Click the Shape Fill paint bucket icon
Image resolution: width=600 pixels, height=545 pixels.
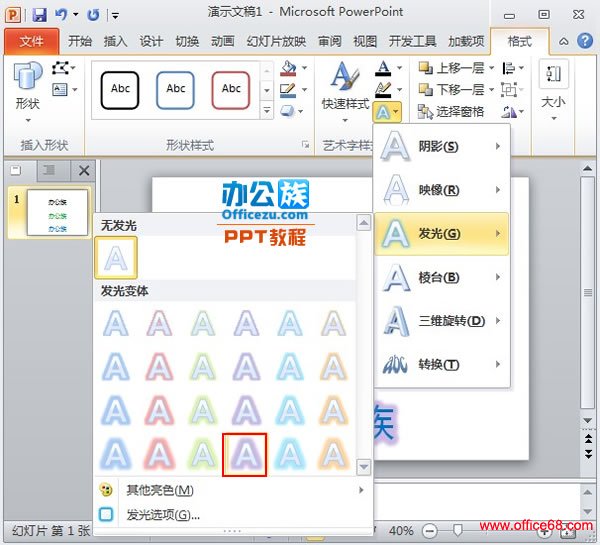[289, 68]
